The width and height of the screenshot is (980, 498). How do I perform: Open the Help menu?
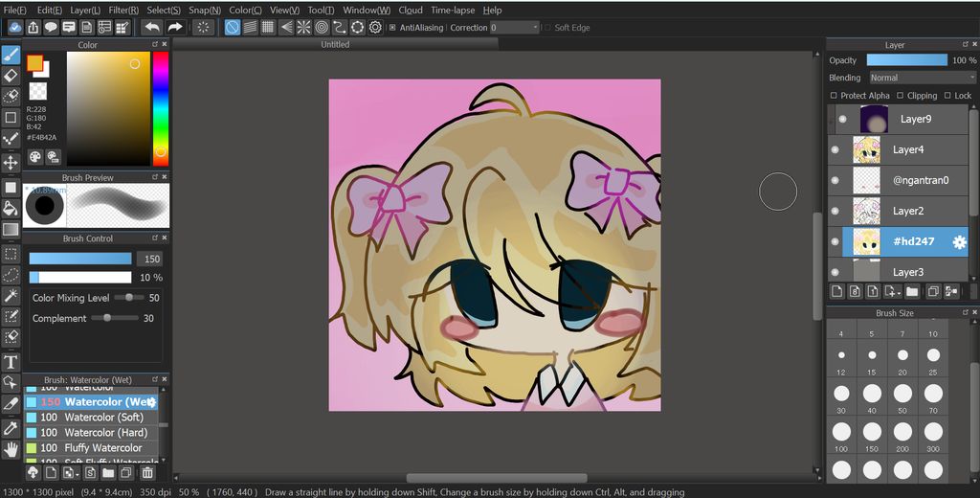[x=493, y=10]
